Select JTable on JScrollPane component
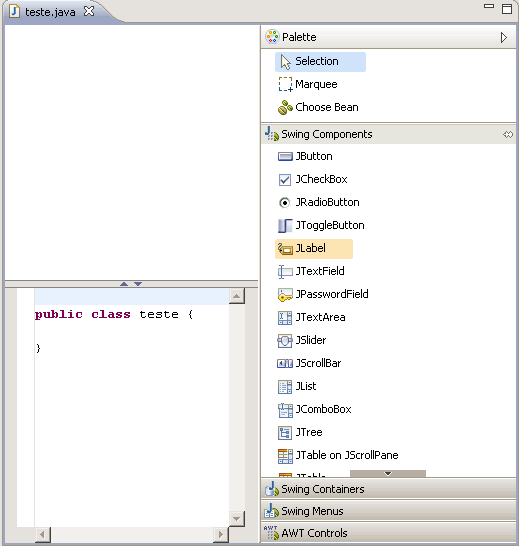Image resolution: width=519 pixels, height=546 pixels. [x=338, y=455]
